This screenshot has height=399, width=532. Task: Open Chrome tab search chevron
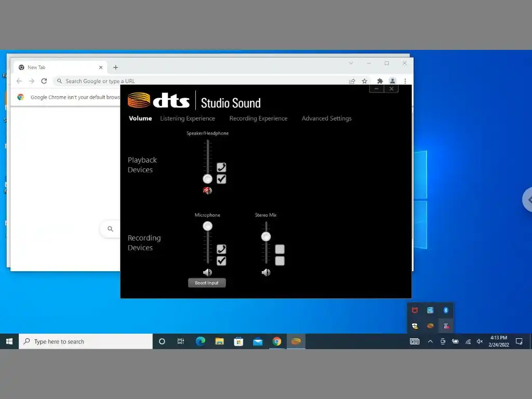pos(351,63)
